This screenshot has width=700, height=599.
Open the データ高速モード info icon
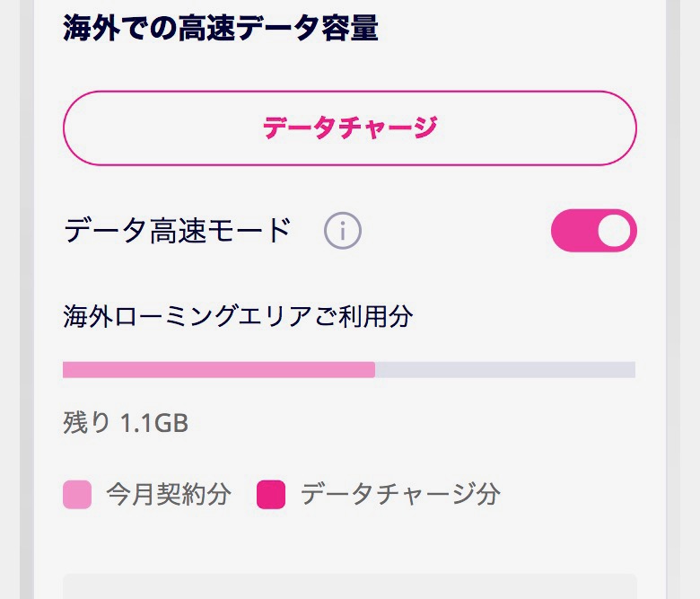click(x=342, y=232)
